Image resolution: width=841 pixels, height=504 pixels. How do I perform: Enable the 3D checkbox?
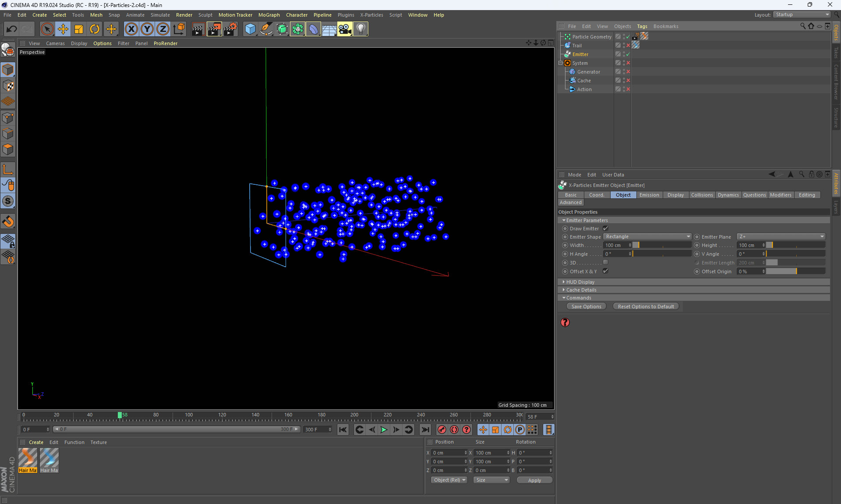[605, 262]
